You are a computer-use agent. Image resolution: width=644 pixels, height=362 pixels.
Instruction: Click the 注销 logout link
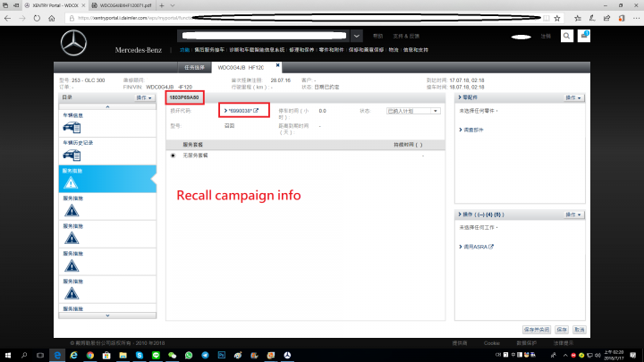click(x=546, y=36)
